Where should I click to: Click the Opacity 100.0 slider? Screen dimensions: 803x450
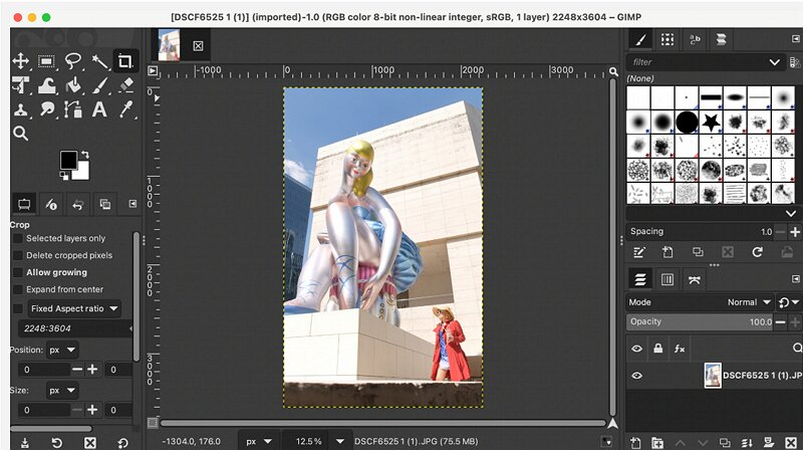(x=700, y=322)
